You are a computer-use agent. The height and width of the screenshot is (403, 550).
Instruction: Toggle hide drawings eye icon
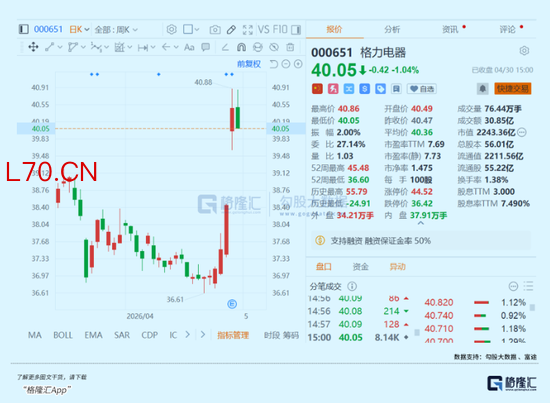click(x=274, y=47)
